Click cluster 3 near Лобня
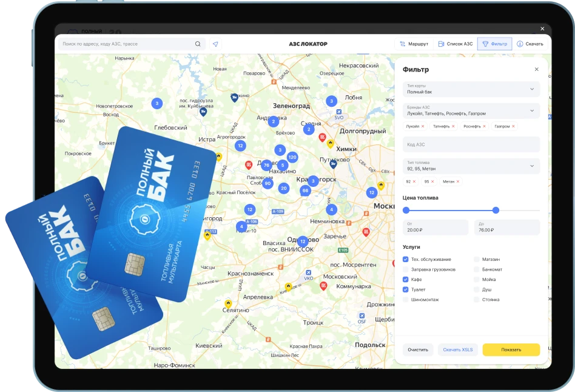575x392 pixels. [x=332, y=101]
